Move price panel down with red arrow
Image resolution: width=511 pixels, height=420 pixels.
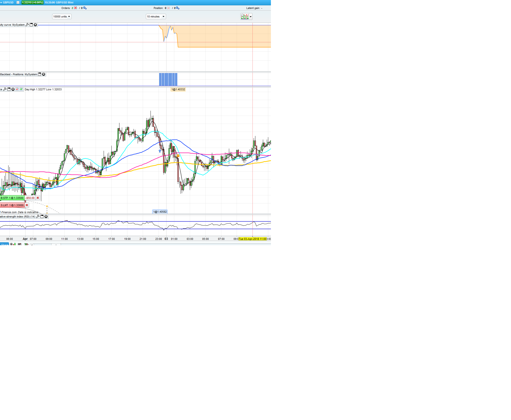click(x=17, y=89)
